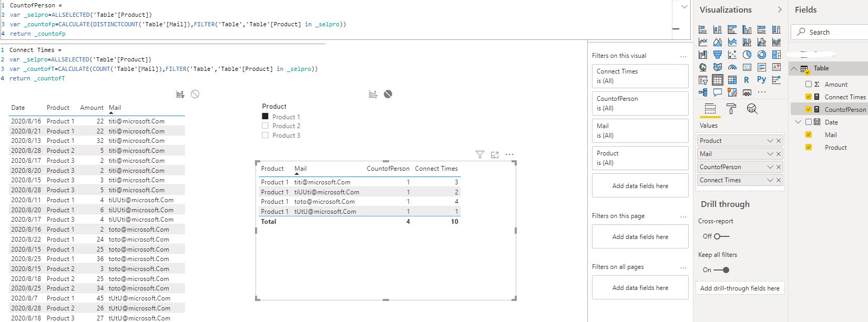This screenshot has width=868, height=322.
Task: Open the Product filter card
Action: 640,158
